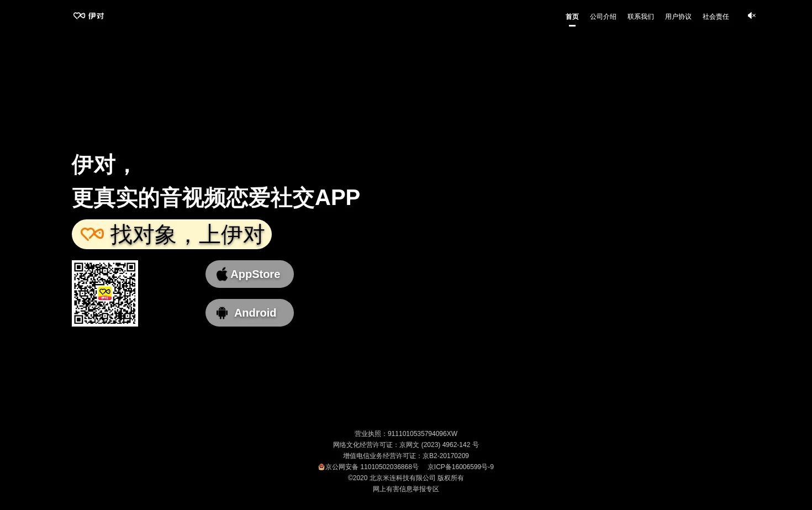Click the heart logo in the slogan banner

point(92,234)
